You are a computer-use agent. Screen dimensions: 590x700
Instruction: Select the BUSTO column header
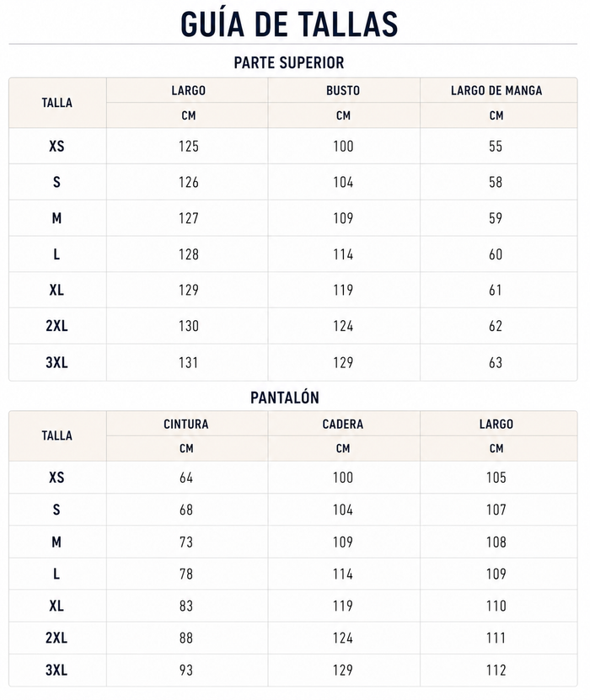343,91
